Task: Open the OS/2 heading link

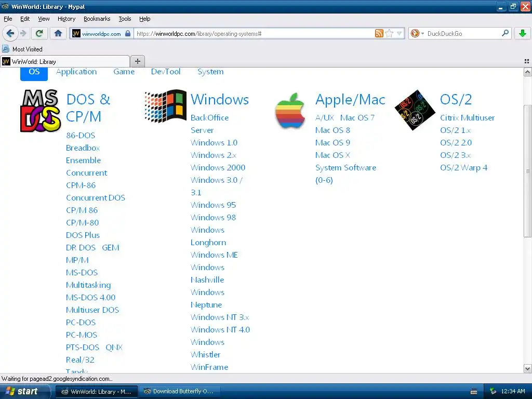Action: pos(456,100)
